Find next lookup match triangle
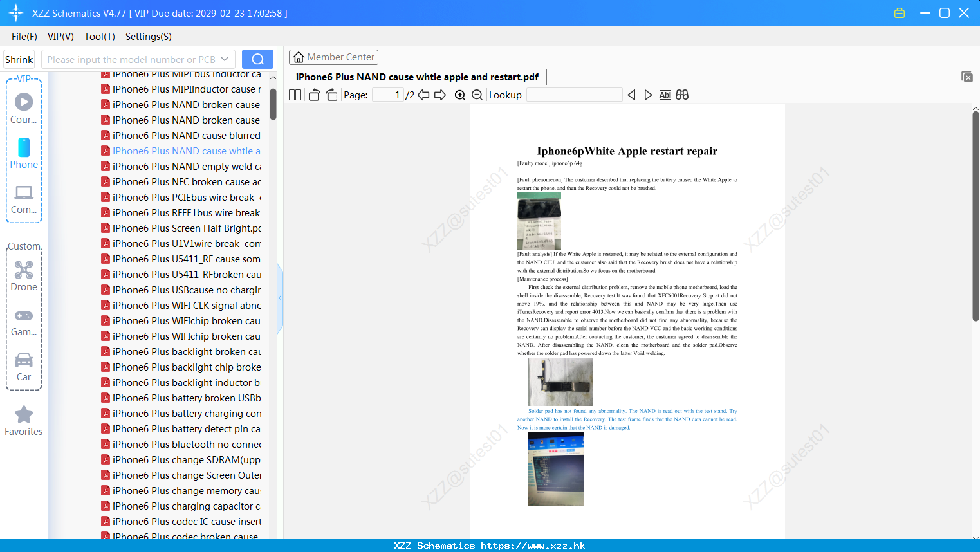The height and width of the screenshot is (552, 980). coord(648,95)
